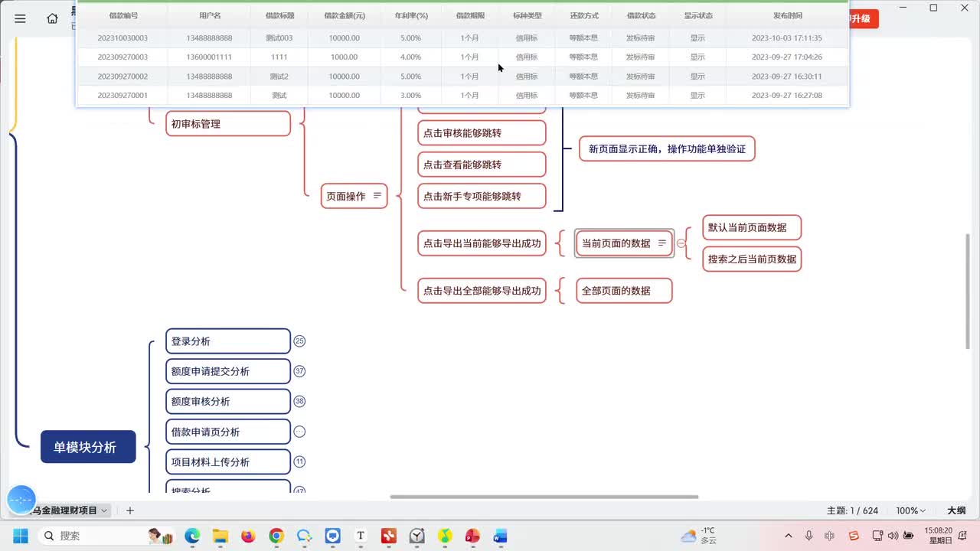Click the 主题: 1 / 624 topic counter
The width and height of the screenshot is (980, 551).
coord(852,510)
